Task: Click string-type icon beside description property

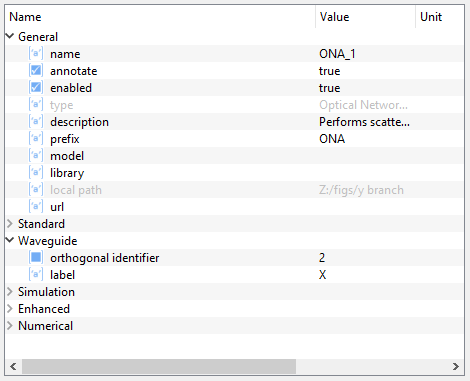Action: pyautogui.click(x=36, y=122)
